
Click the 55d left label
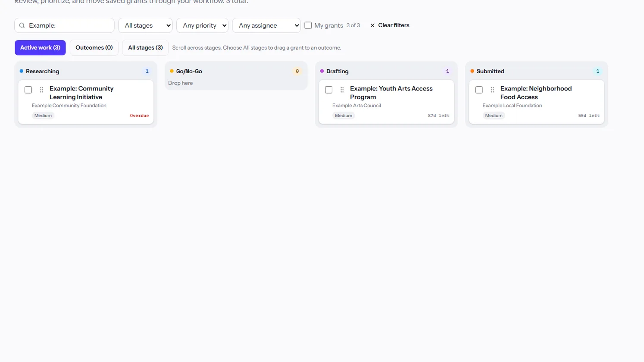pos(589,115)
